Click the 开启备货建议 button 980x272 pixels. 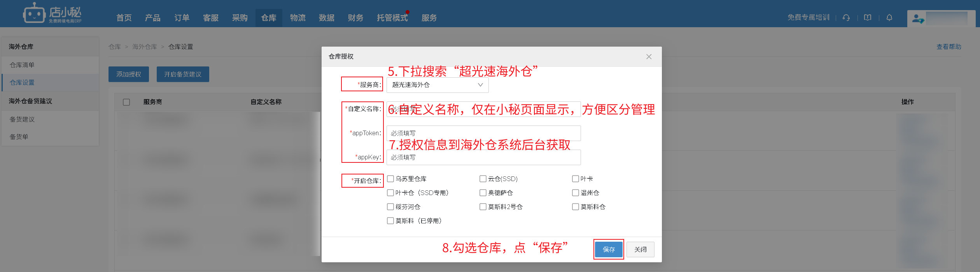(x=183, y=74)
